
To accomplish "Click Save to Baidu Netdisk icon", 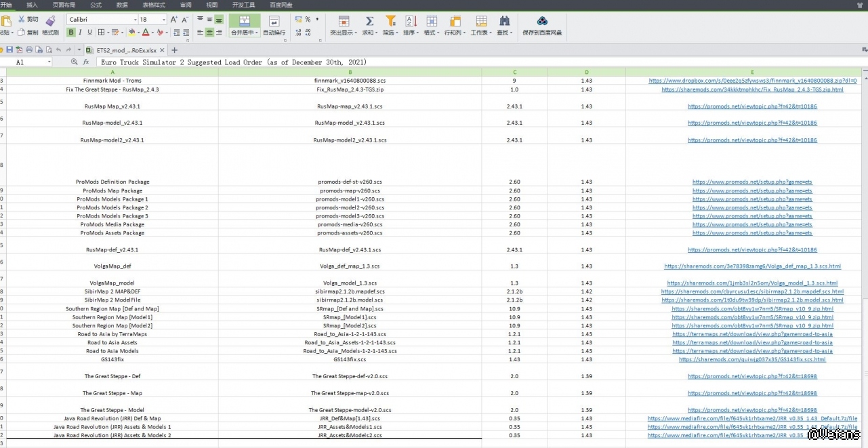I will pos(541,21).
